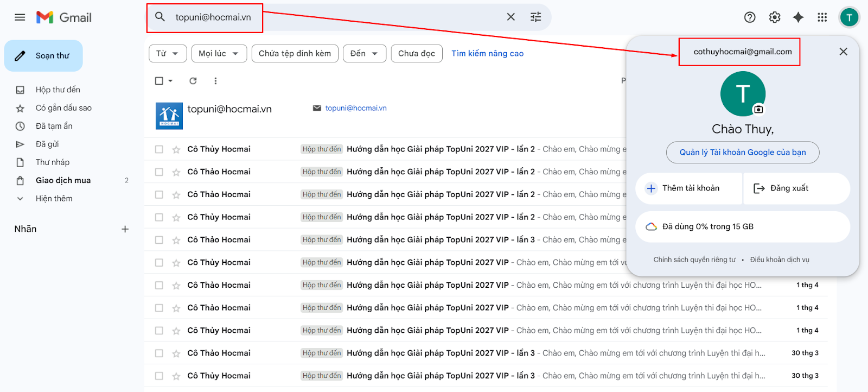Screen dimensions: 868x392
Task: Open the search options filter icon
Action: [x=536, y=17]
